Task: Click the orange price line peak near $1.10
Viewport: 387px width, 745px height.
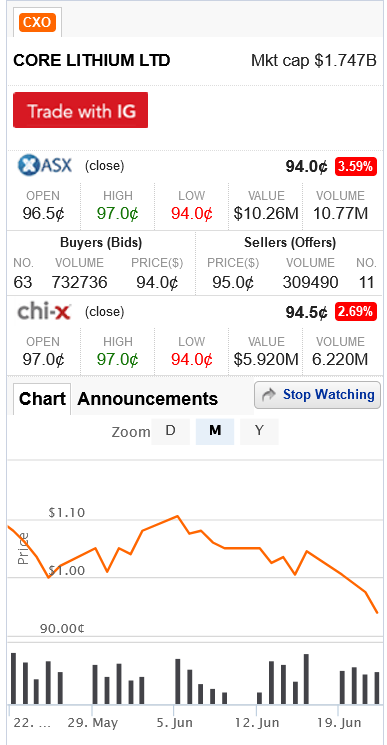Action: point(177,516)
